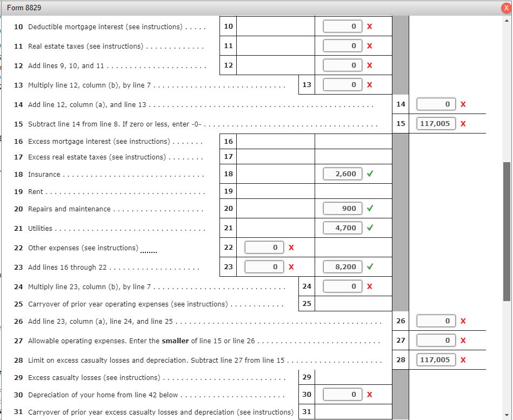Click red X beside line 15
The image size is (513, 420).
click(463, 124)
